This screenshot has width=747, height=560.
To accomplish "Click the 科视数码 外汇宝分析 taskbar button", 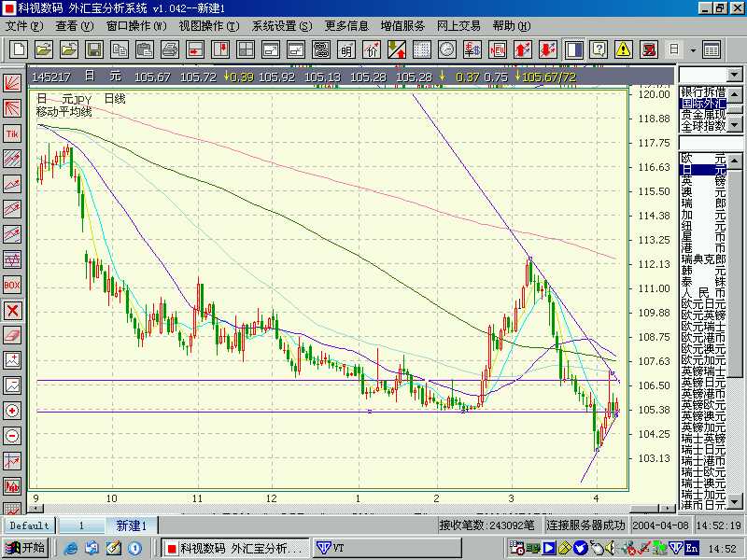I will 234,548.
